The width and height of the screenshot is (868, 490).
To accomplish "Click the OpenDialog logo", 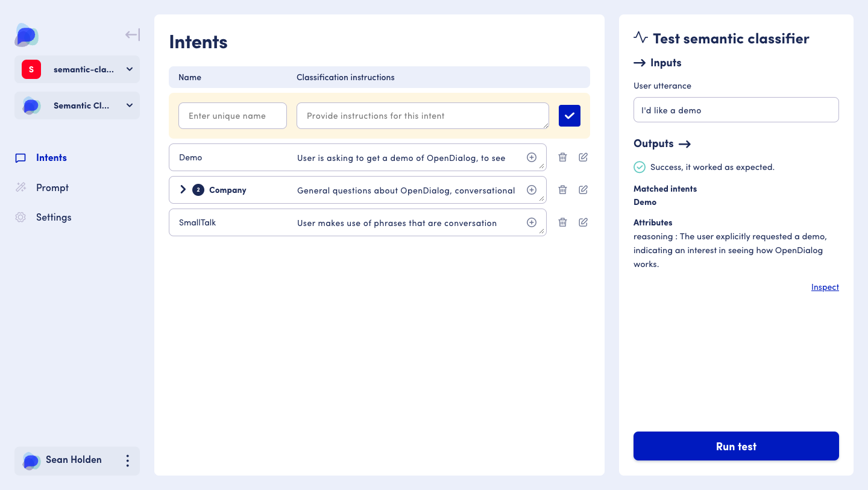I will point(26,36).
